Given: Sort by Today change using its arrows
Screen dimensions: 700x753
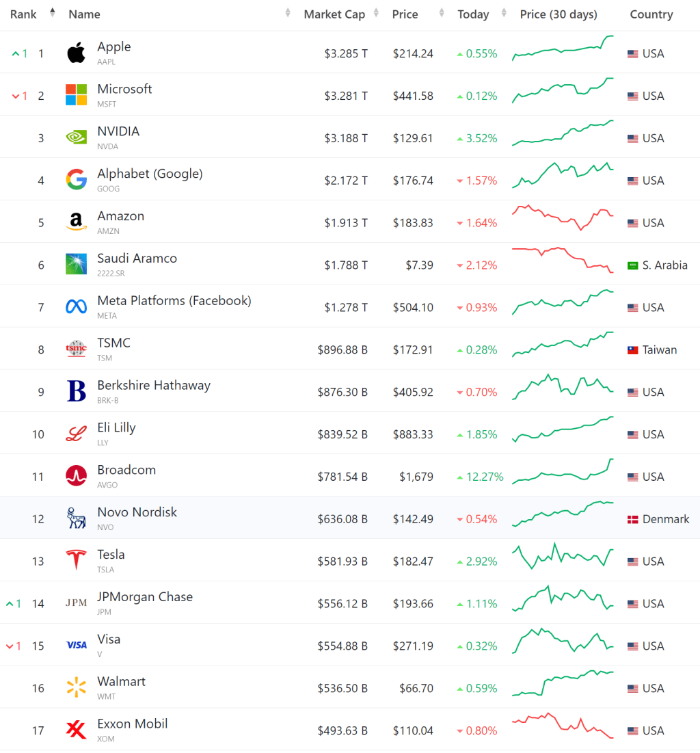Looking at the screenshot, I should tap(504, 14).
